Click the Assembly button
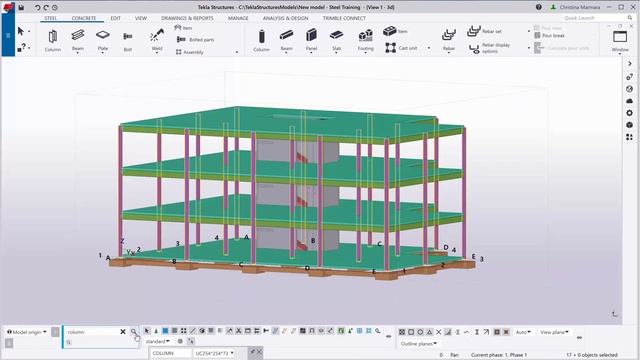This screenshot has height=360, width=640. [189, 52]
